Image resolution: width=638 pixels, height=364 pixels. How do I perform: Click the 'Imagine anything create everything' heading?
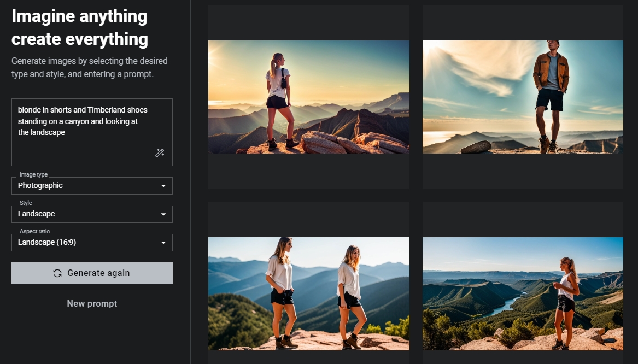coord(80,28)
